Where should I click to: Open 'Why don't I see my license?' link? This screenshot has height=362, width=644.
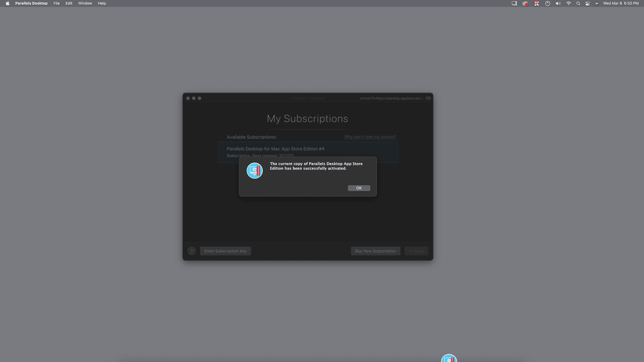click(x=370, y=137)
